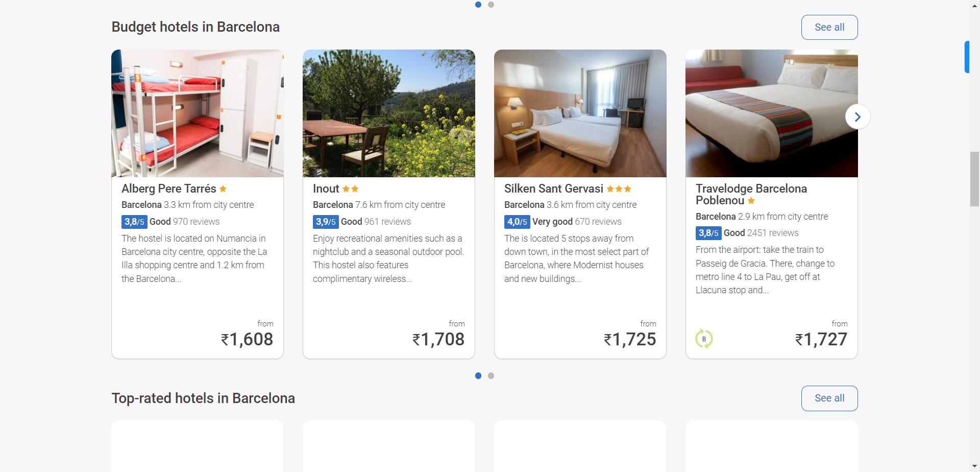Select second page dot below budget hotels
This screenshot has width=980, height=472.
[491, 376]
